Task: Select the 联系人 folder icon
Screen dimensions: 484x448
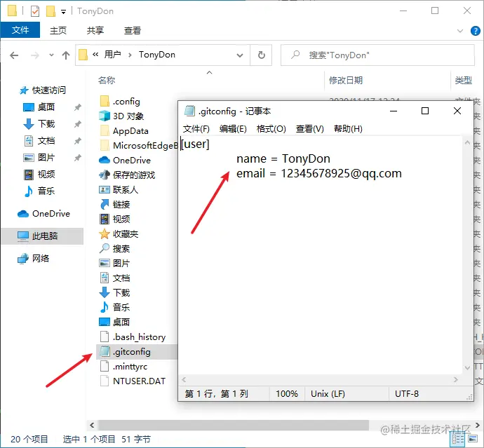Action: click(x=105, y=189)
